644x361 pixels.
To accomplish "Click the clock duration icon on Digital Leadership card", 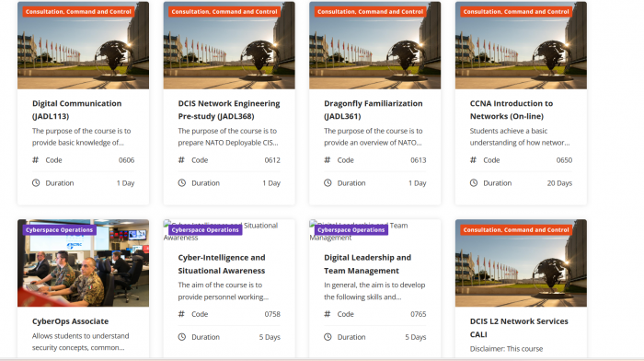I will pyautogui.click(x=328, y=337).
